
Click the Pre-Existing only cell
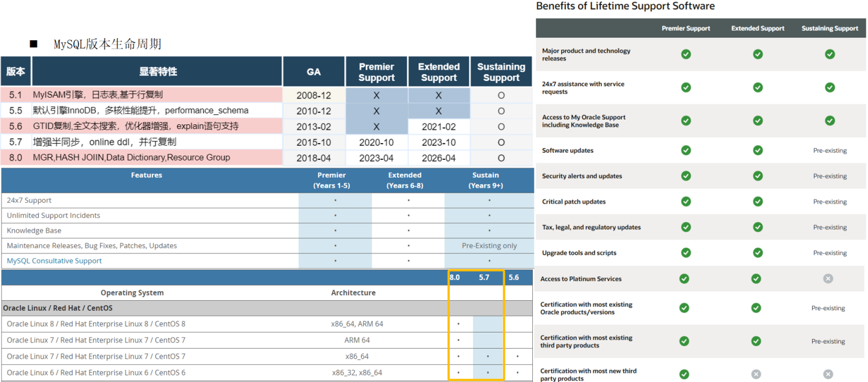(489, 246)
